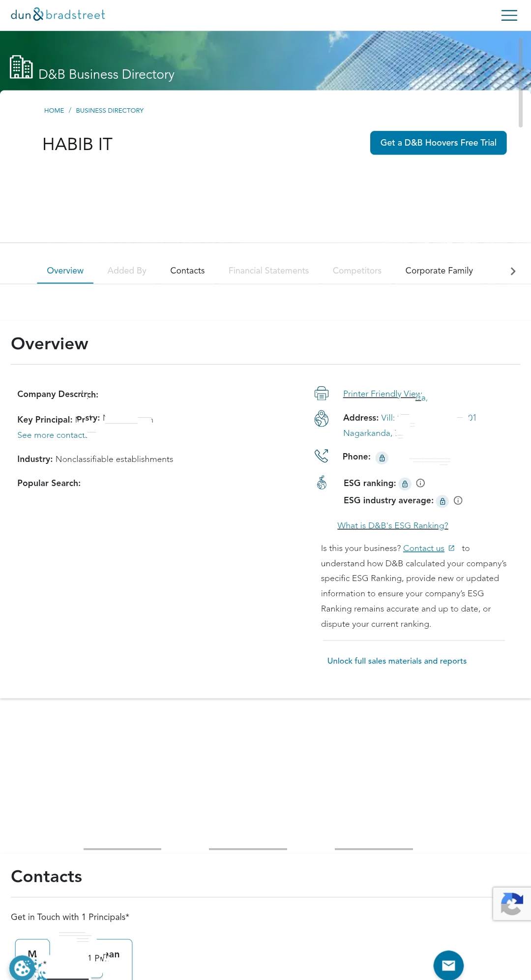The width and height of the screenshot is (531, 980).
Task: Open the cookie preferences icon
Action: [22, 968]
